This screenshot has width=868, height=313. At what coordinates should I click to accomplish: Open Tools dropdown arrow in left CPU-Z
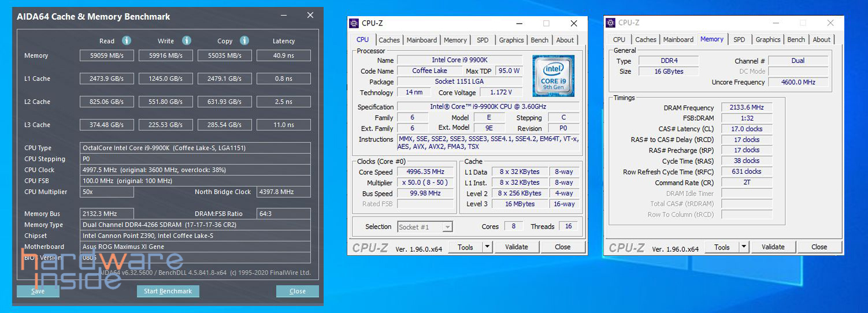point(487,247)
